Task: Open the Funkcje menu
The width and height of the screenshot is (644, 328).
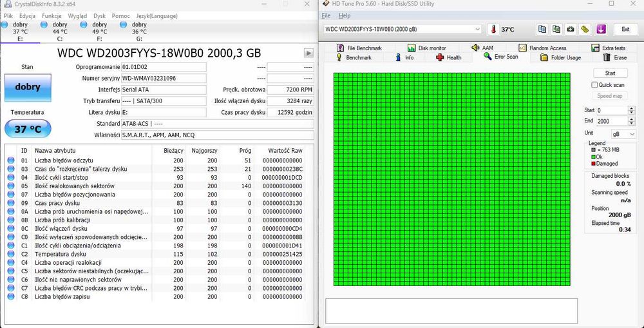Action: click(x=52, y=16)
